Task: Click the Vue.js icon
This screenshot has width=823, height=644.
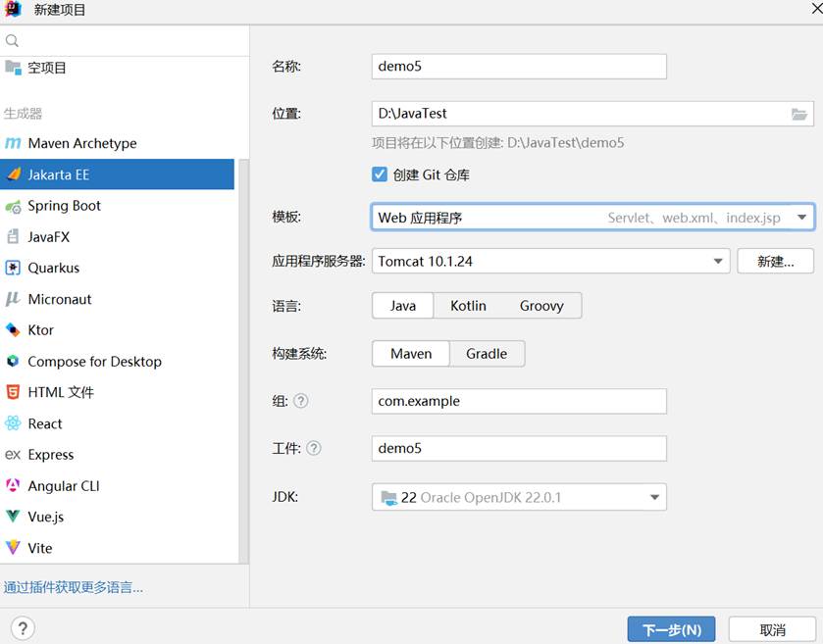Action: pos(13,517)
